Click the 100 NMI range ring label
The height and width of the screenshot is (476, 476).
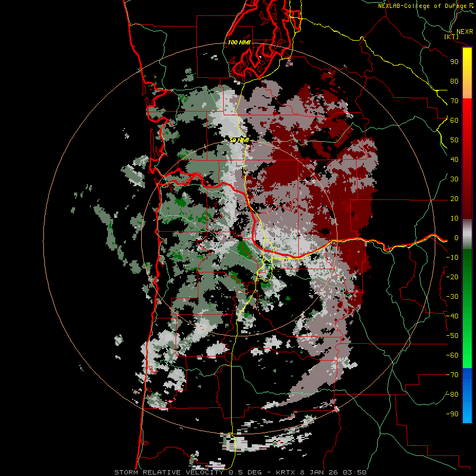(x=239, y=42)
